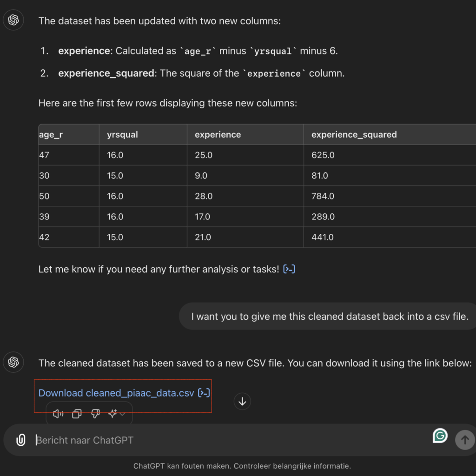Image resolution: width=476 pixels, height=476 pixels.
Task: Click the code icon after 'further analysis or tasks'
Action: tap(289, 269)
